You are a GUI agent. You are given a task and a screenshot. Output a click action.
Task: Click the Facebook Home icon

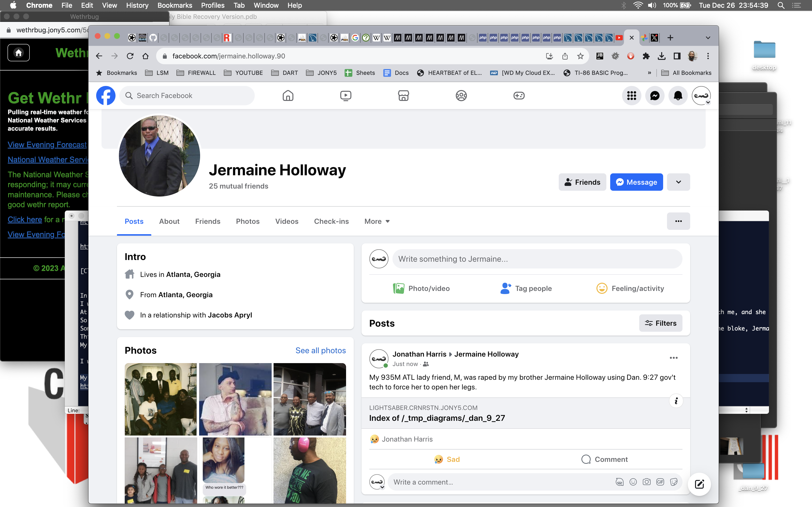(x=288, y=96)
